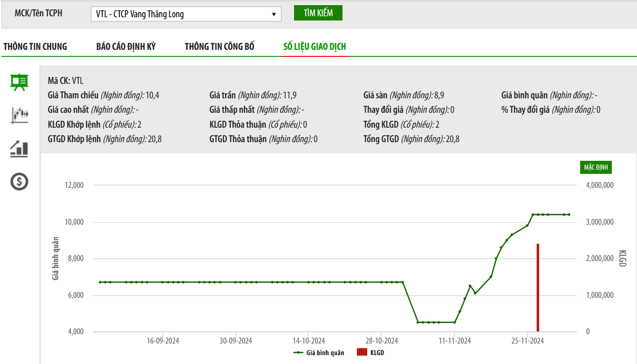Screen dimensions: 637x364
Task: Click the 16-09-2024 date axis label
Action: point(163,341)
